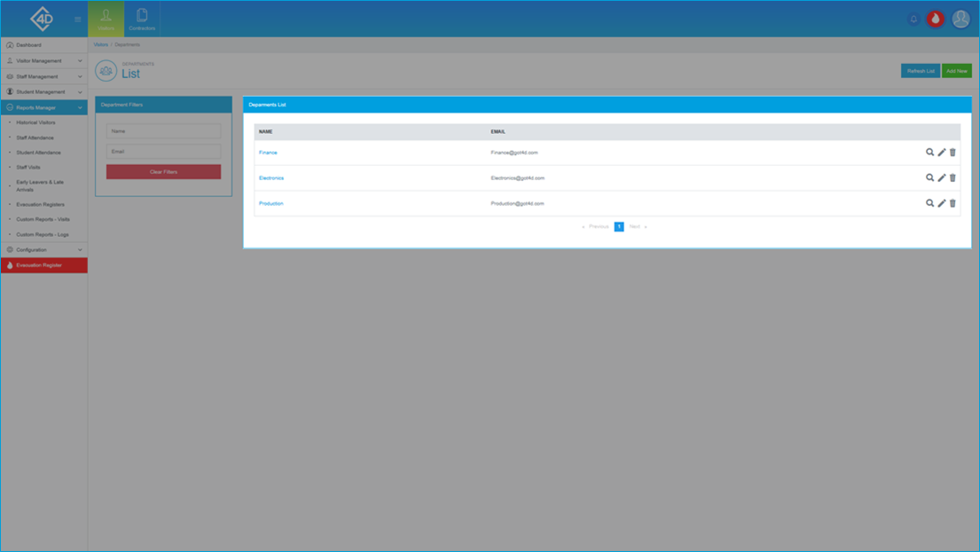Delete Electronics department with trash icon
The width and height of the screenshot is (980, 552).
tap(953, 177)
